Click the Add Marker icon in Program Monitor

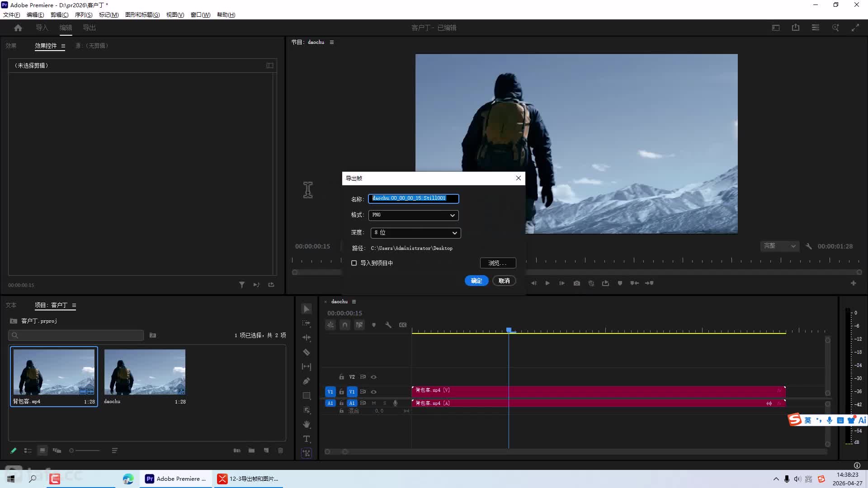coord(620,283)
